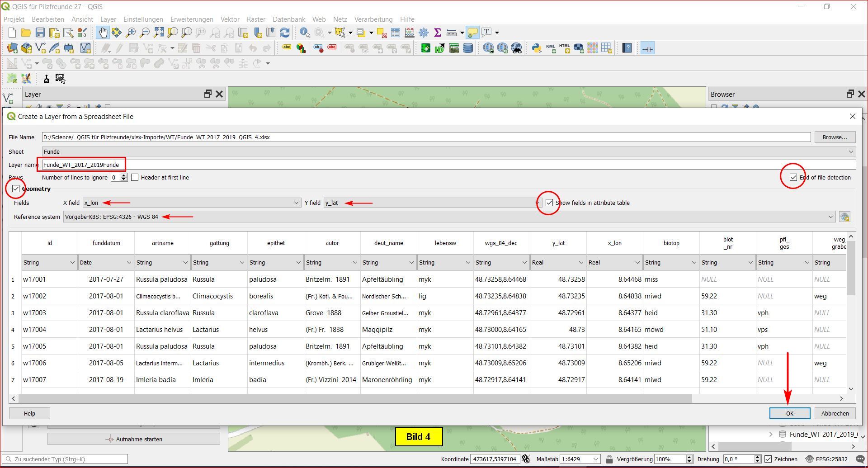Expand the Sheet selection dropdown
868x468 pixels.
pos(448,152)
